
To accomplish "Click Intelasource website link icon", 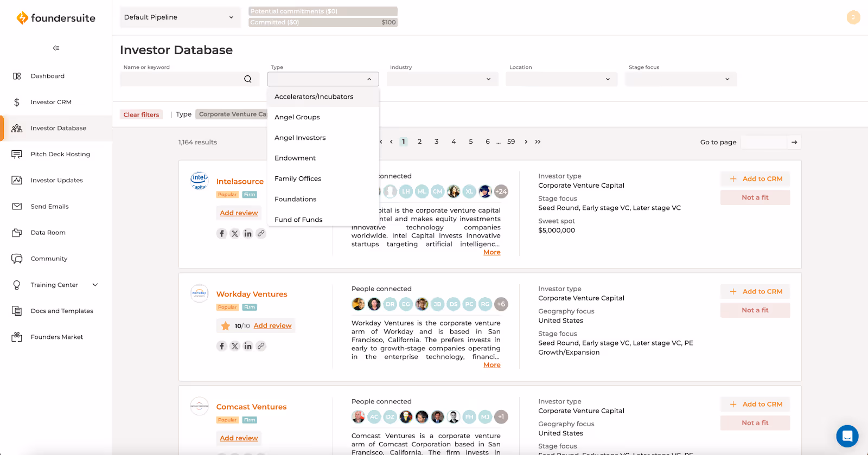I will coord(261,234).
